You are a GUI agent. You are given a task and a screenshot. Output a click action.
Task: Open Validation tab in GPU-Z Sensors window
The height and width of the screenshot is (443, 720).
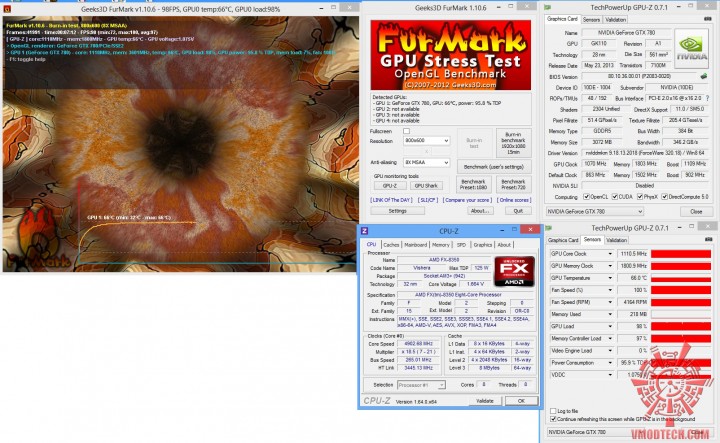point(616,240)
